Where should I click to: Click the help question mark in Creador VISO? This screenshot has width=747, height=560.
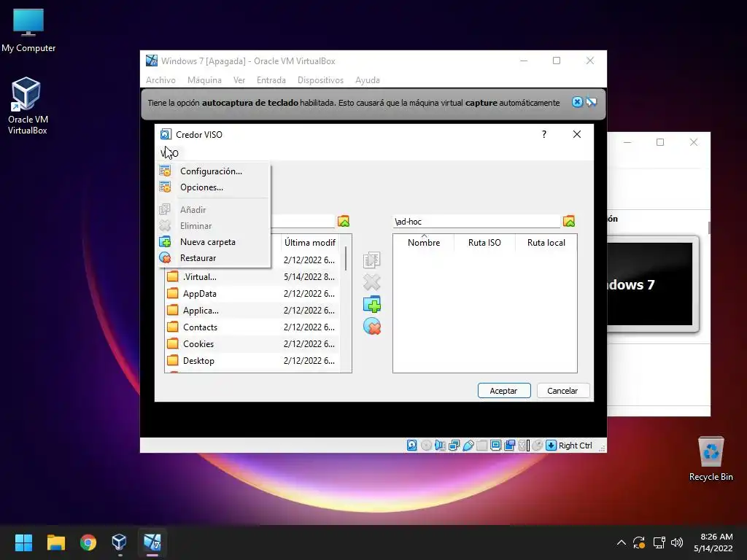pos(544,134)
